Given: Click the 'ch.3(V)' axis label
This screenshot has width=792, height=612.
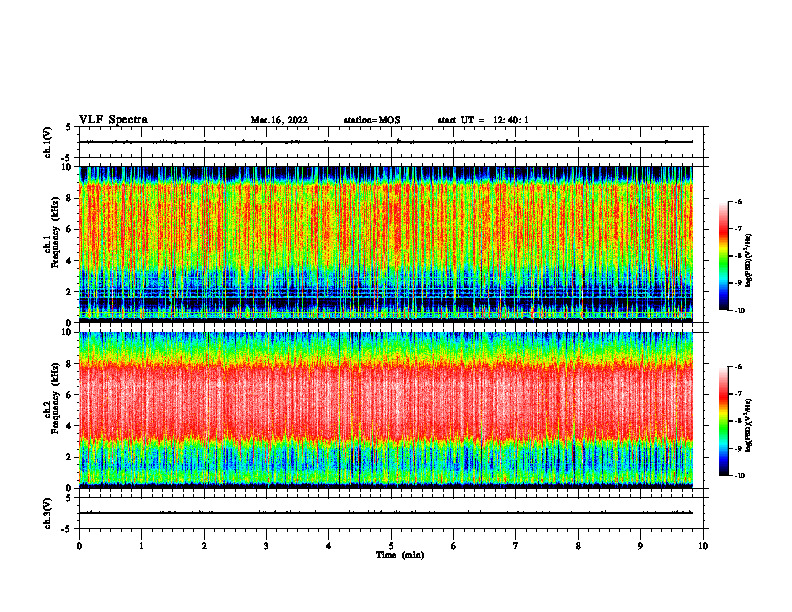Looking at the screenshot, I should 47,513.
